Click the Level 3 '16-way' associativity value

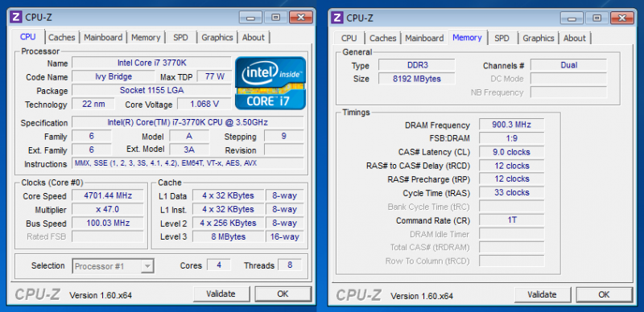(x=285, y=236)
